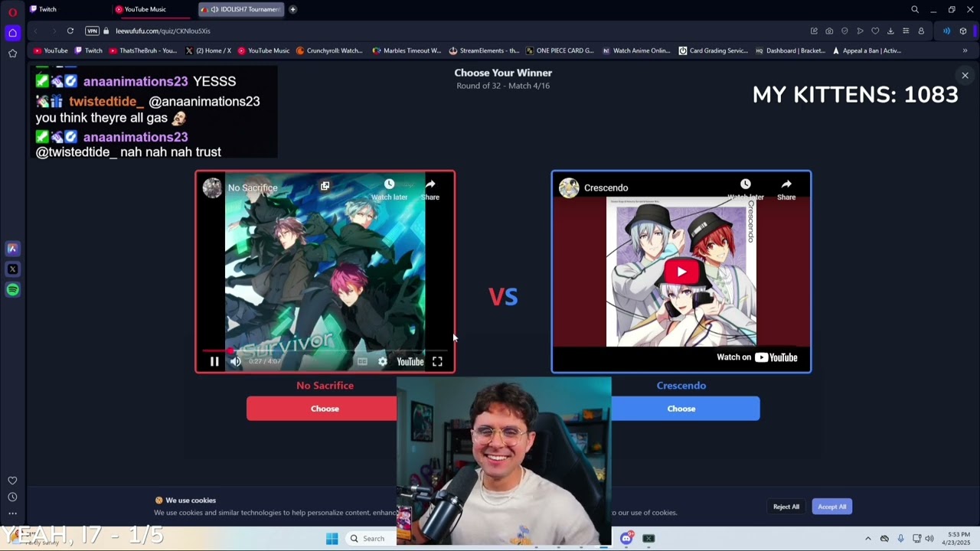Open the Crescendo video title link
Screen dimensions: 980x551
pyautogui.click(x=606, y=187)
